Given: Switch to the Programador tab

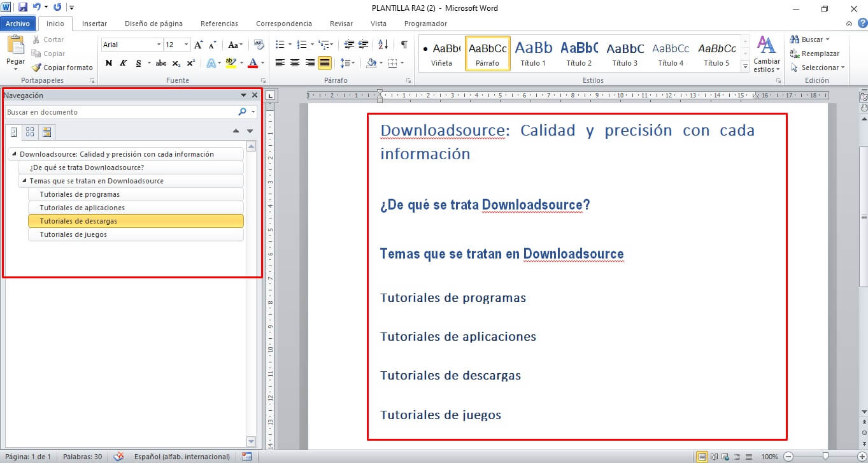Looking at the screenshot, I should pyautogui.click(x=425, y=24).
